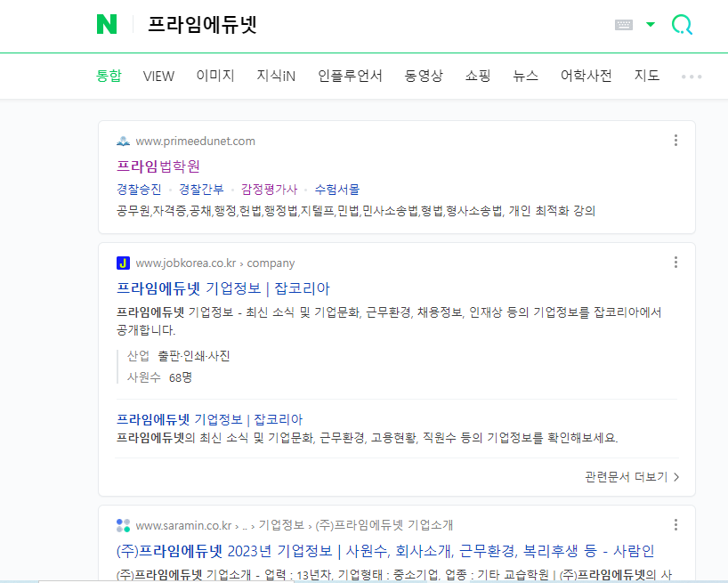728x583 pixels.
Task: Open the 수험서몰 sublink
Action: (x=337, y=190)
